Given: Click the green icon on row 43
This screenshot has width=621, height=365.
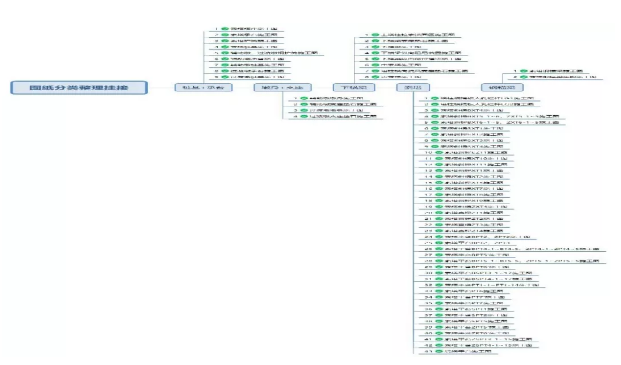Looking at the screenshot, I should pos(439,351).
